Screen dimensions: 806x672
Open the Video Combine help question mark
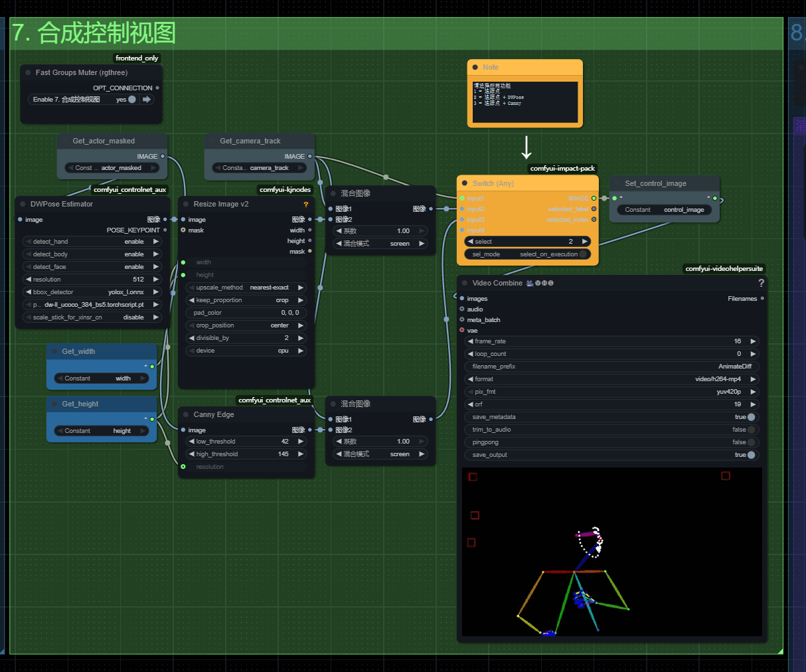pos(761,283)
